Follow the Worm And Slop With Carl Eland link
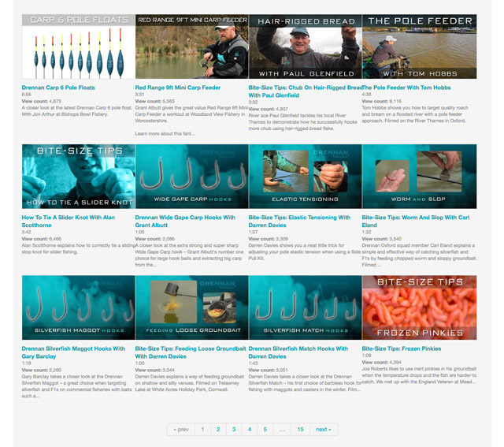The height and width of the screenshot is (447, 504). click(x=416, y=221)
